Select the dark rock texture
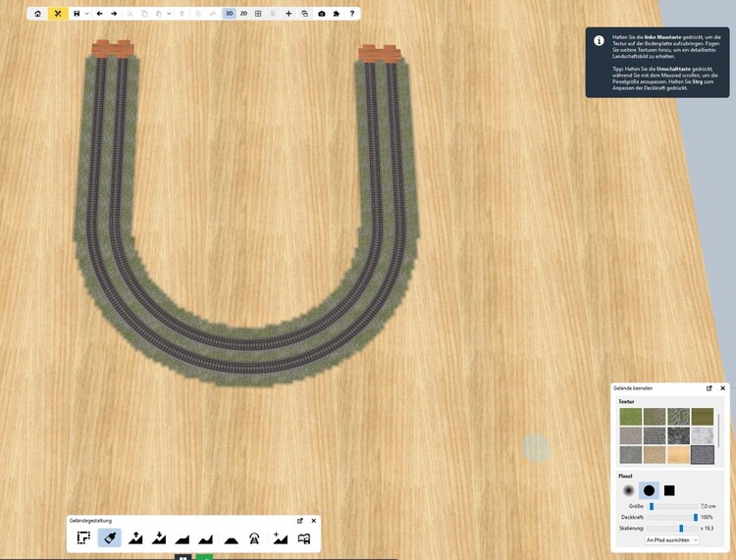Image resolution: width=736 pixels, height=560 pixels. pos(678,435)
